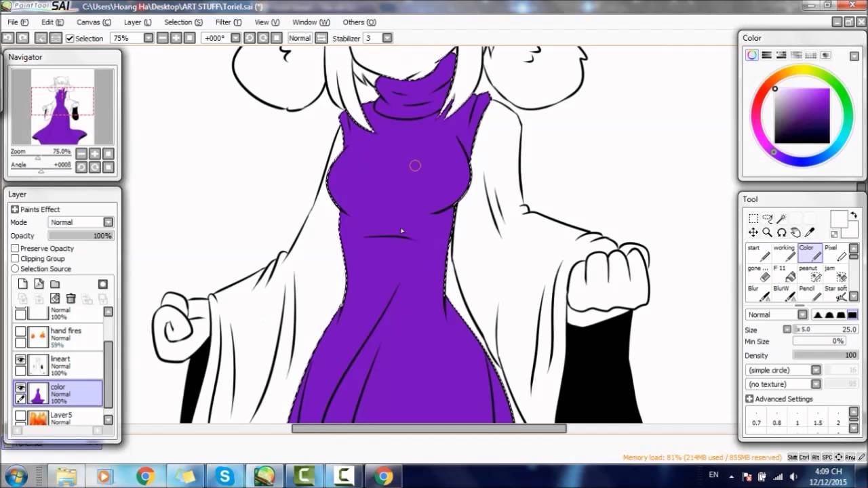This screenshot has height=488, width=868.
Task: Delete the selected layer using trash icon
Action: [x=71, y=298]
